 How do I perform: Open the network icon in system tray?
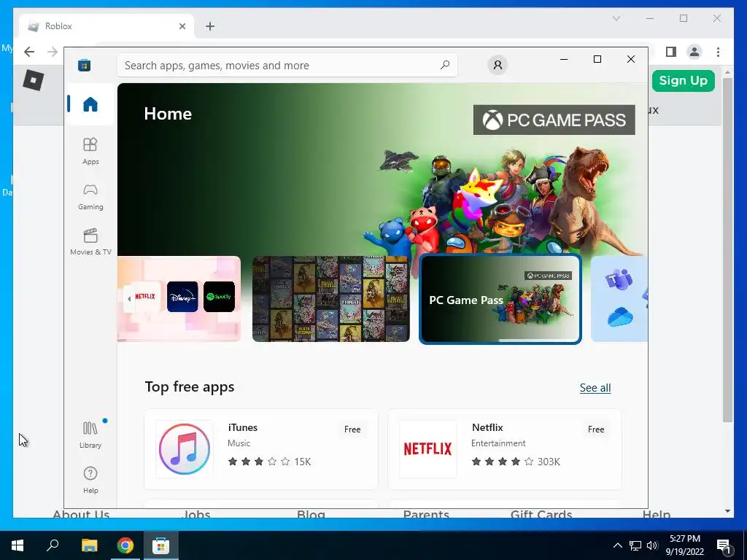(x=635, y=545)
